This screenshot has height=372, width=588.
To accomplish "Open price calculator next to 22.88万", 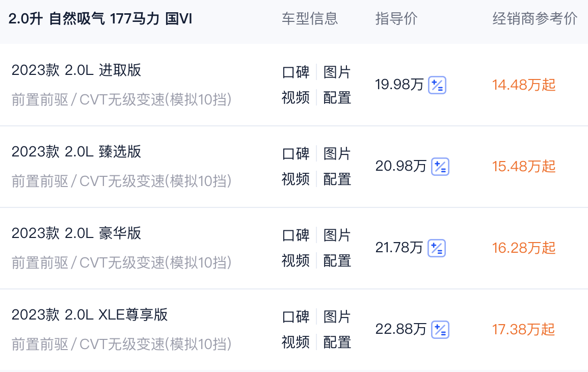I will pyautogui.click(x=440, y=330).
